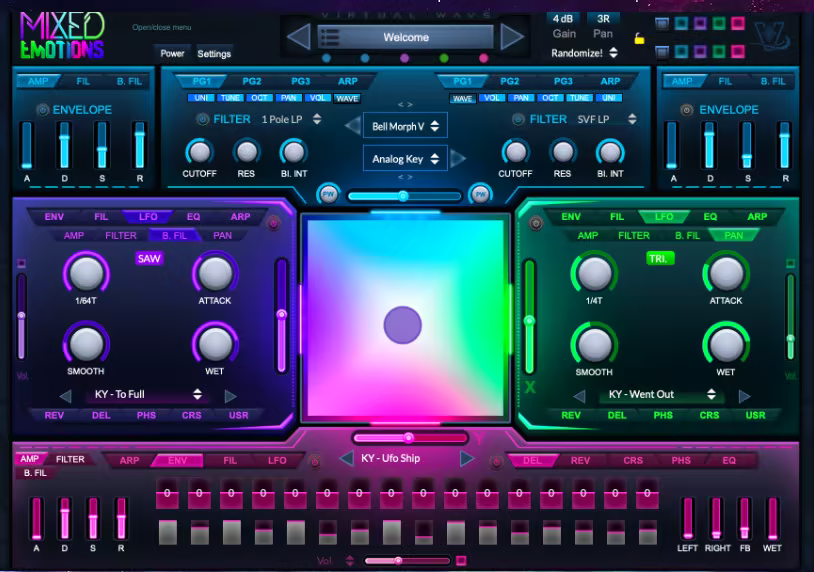Toggle left FILTER power icon
Screen dimensions: 814x572
tap(202, 119)
